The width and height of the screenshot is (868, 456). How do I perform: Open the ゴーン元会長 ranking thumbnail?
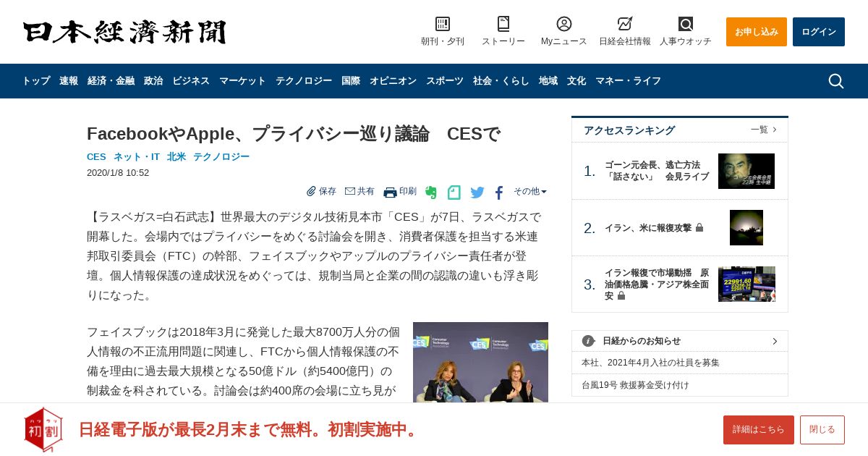coord(746,171)
